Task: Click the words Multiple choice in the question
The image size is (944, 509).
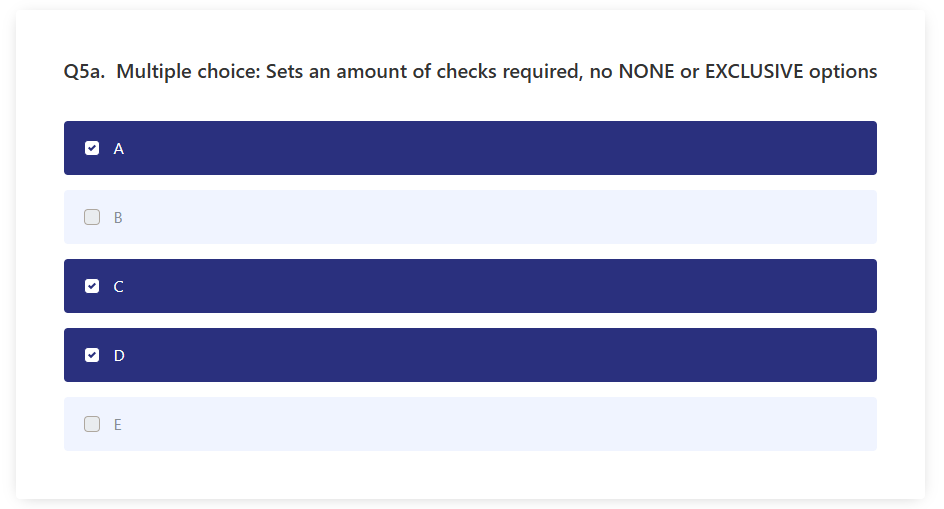Action: click(188, 72)
